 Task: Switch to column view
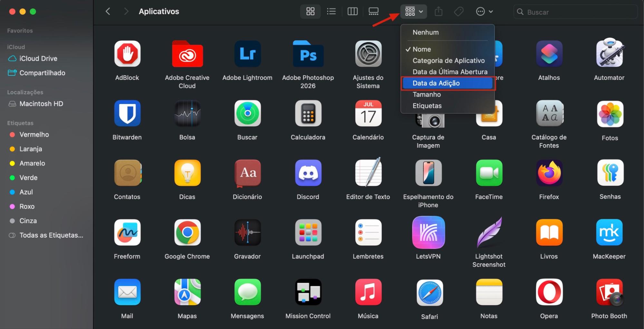[352, 12]
